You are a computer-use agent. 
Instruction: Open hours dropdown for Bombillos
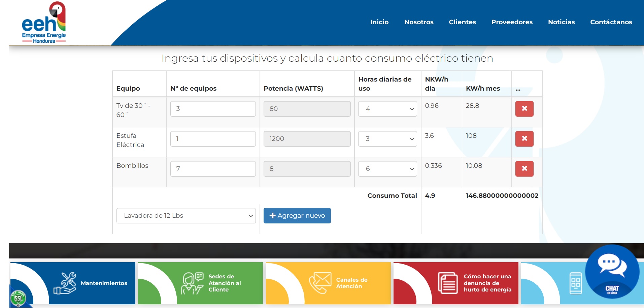pyautogui.click(x=387, y=169)
